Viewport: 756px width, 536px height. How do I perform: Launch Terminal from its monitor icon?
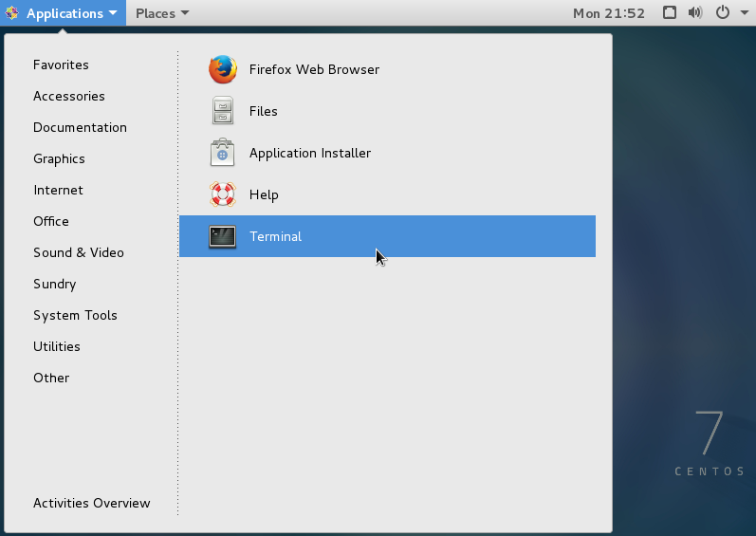pyautogui.click(x=222, y=236)
